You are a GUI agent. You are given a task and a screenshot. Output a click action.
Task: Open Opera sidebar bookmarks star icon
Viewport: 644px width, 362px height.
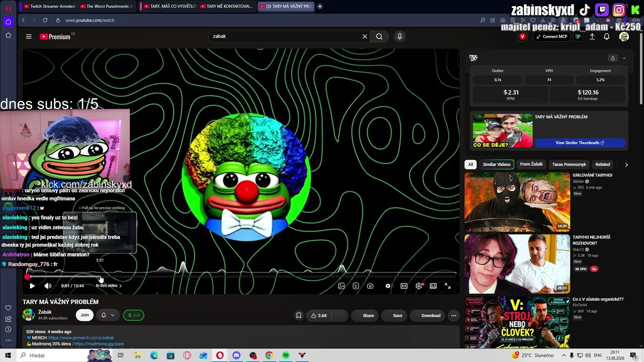[x=8, y=35]
